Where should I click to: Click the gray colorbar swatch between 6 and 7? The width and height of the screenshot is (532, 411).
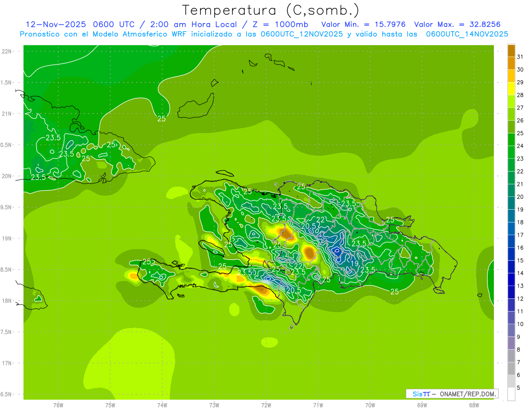(x=511, y=368)
